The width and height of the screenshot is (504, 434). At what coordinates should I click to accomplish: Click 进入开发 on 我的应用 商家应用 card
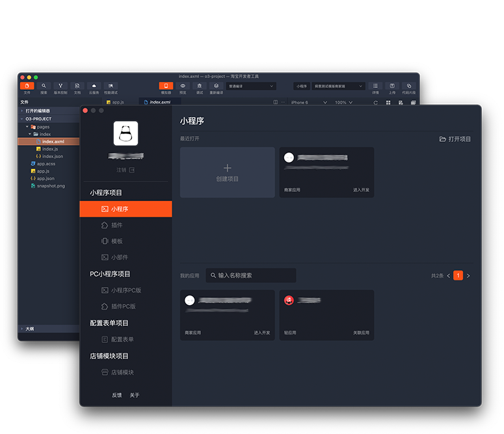[262, 332]
